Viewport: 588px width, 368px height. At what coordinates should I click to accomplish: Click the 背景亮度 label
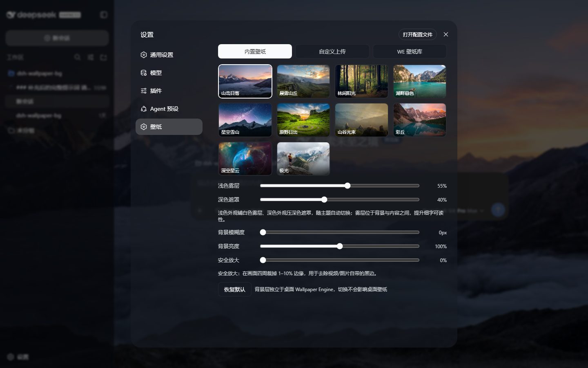(x=229, y=246)
